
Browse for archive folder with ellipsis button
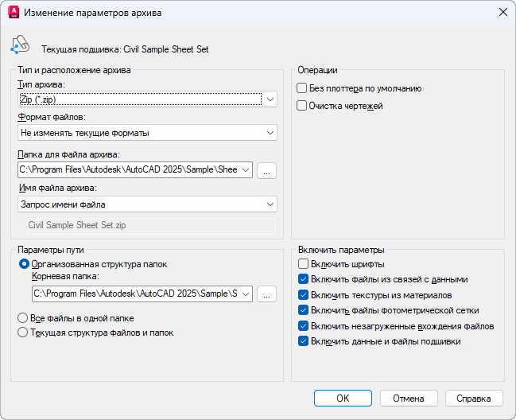267,169
